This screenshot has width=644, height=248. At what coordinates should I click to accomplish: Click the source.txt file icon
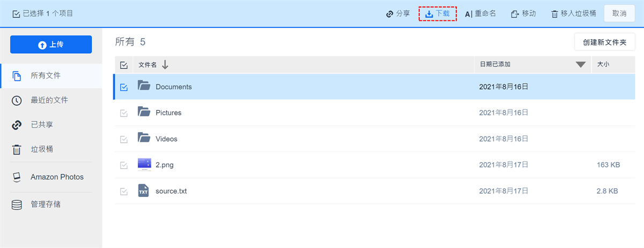(x=143, y=191)
